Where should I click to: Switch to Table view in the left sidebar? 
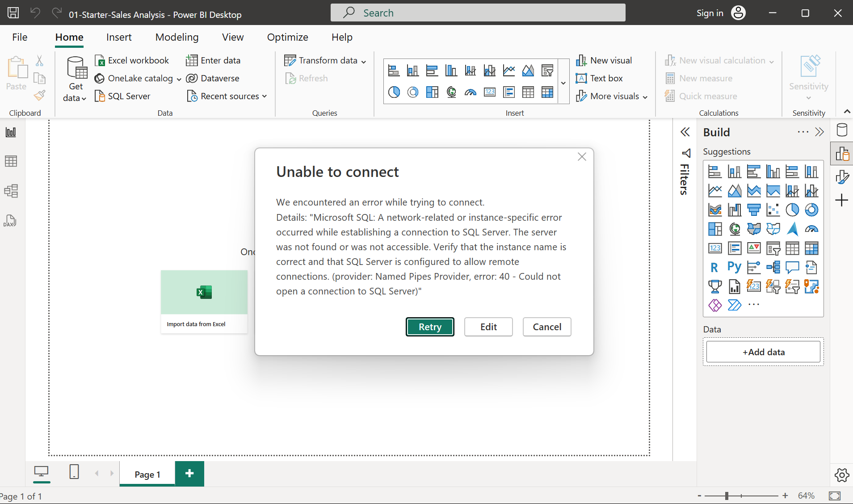11,161
